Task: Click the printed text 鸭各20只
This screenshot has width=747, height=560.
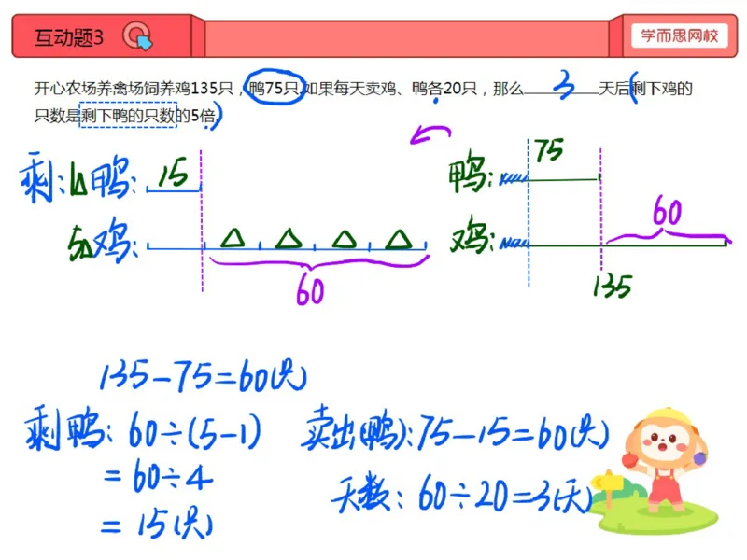Action: point(444,88)
